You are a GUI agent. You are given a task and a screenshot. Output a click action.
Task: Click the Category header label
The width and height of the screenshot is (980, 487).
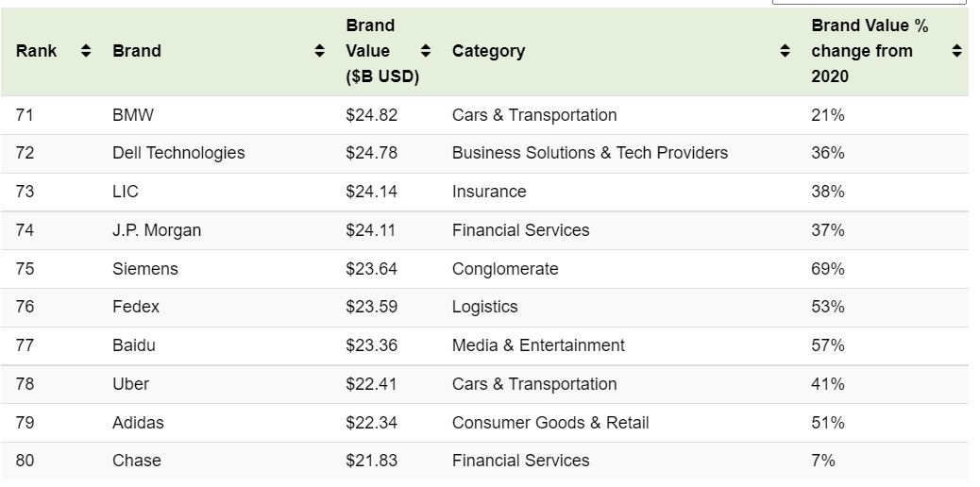488,51
